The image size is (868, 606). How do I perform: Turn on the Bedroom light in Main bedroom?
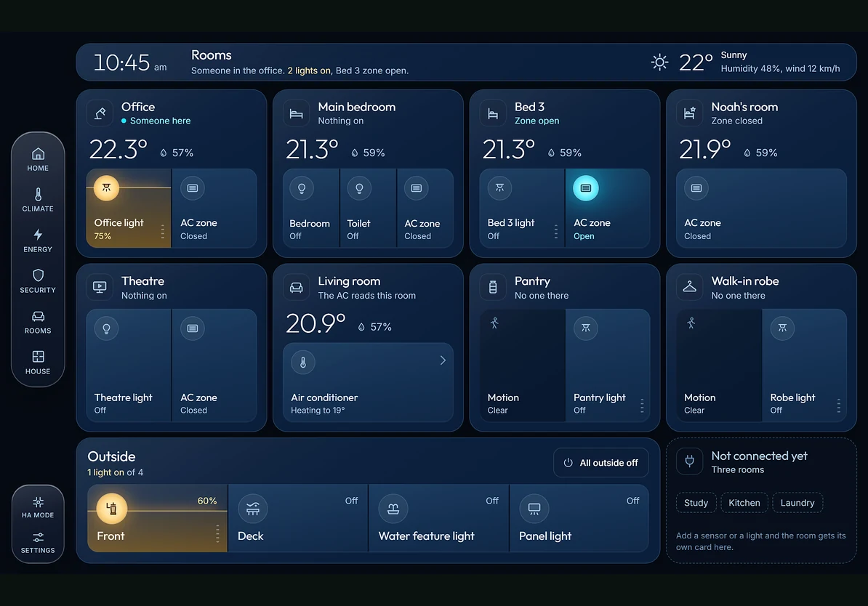[x=311, y=208]
